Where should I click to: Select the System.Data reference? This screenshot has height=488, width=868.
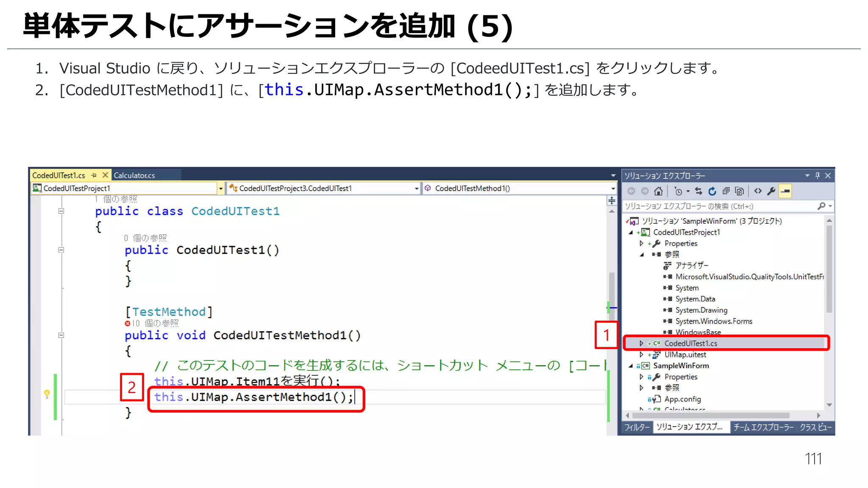pyautogui.click(x=695, y=299)
